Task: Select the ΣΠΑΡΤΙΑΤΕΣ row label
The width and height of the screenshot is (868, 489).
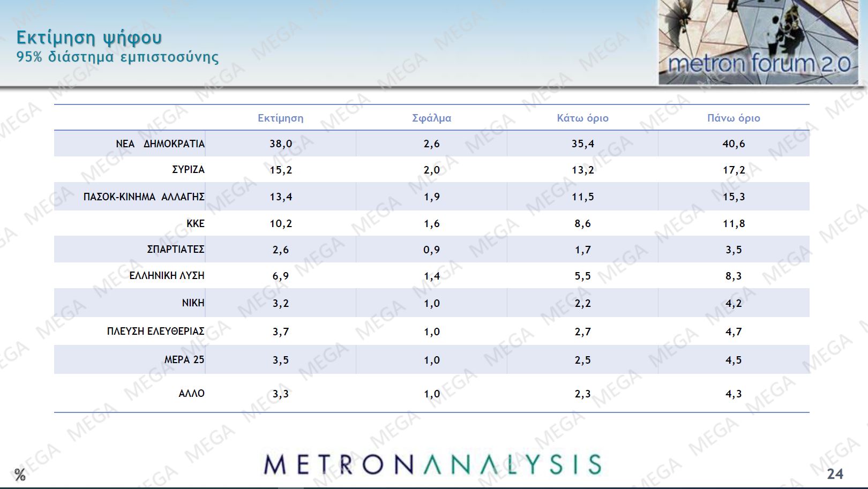Action: click(176, 249)
